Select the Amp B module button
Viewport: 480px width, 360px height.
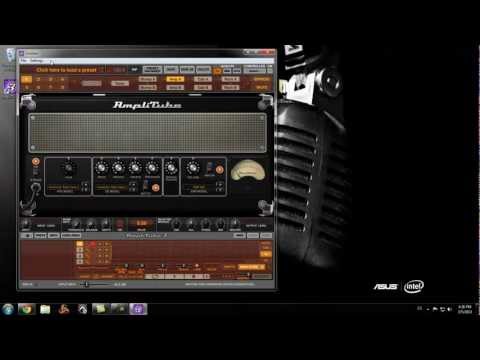175,87
